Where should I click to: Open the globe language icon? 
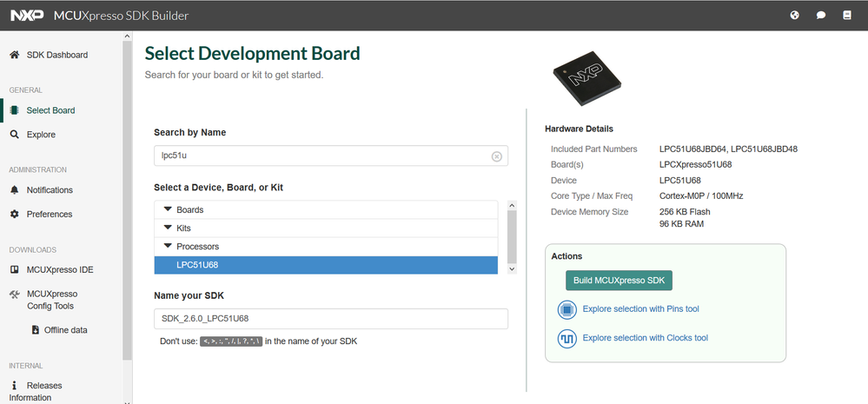point(794,16)
